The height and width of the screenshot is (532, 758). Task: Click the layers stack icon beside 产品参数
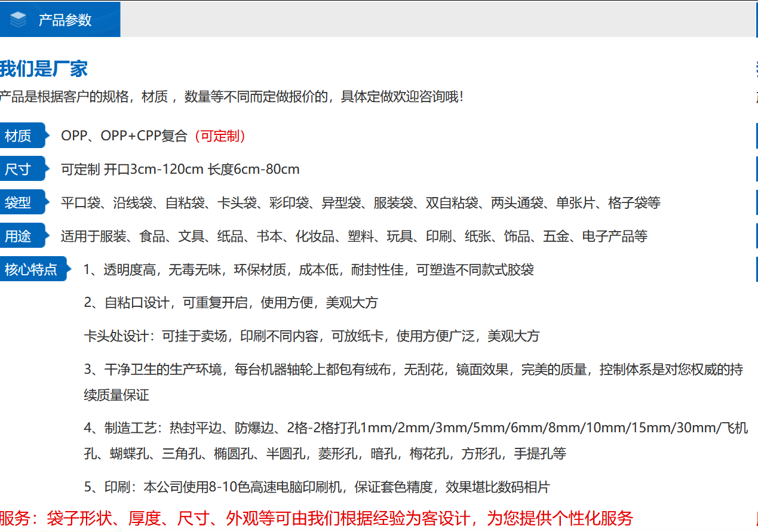click(19, 20)
